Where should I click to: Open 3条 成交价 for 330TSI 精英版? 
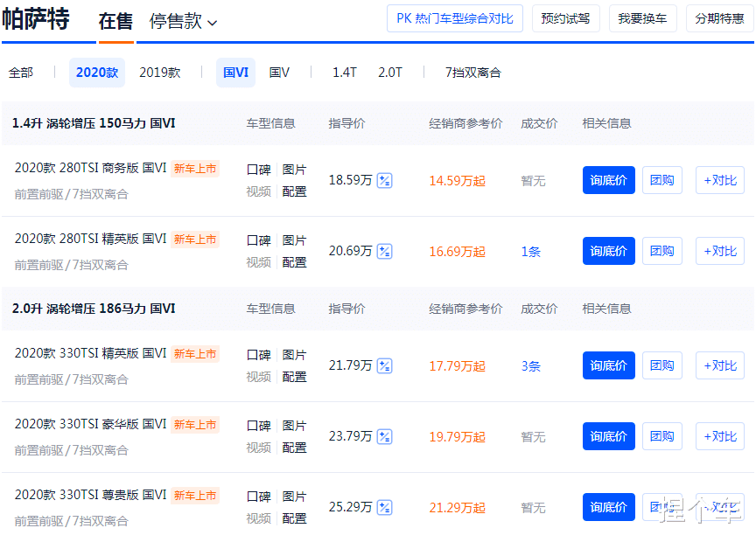tap(531, 366)
